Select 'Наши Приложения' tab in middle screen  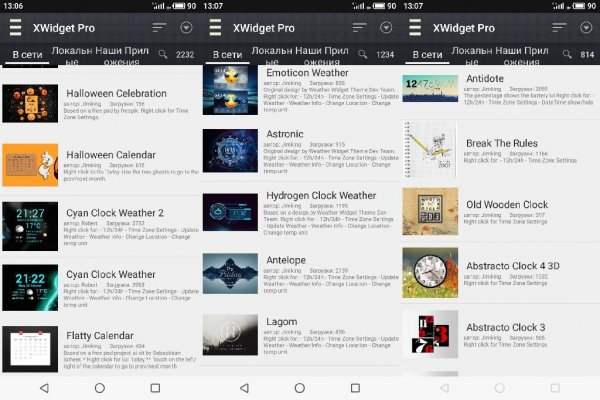pyautogui.click(x=322, y=56)
